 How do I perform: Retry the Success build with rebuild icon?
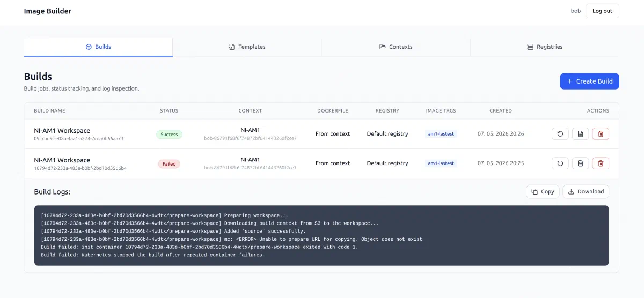tap(560, 134)
